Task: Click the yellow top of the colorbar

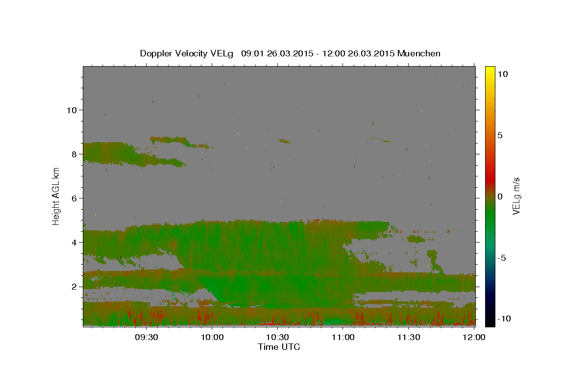Action: click(x=490, y=71)
